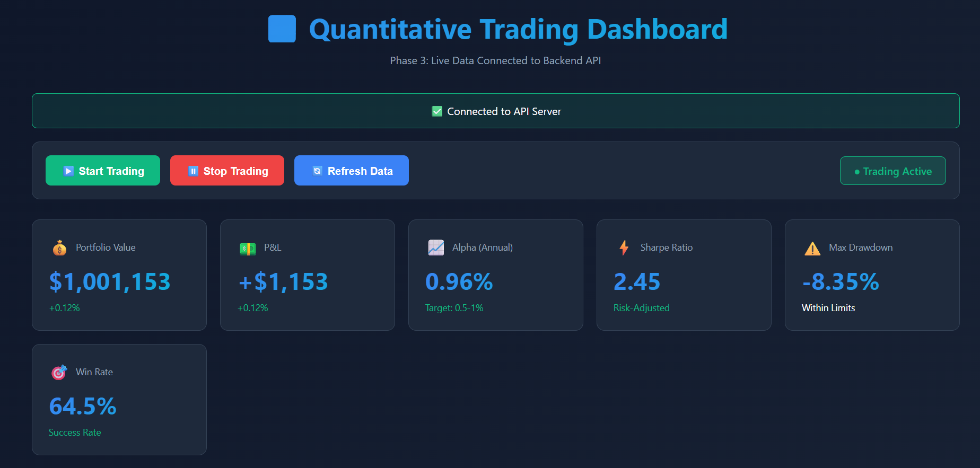Click the Win Rate card heading

click(x=94, y=372)
